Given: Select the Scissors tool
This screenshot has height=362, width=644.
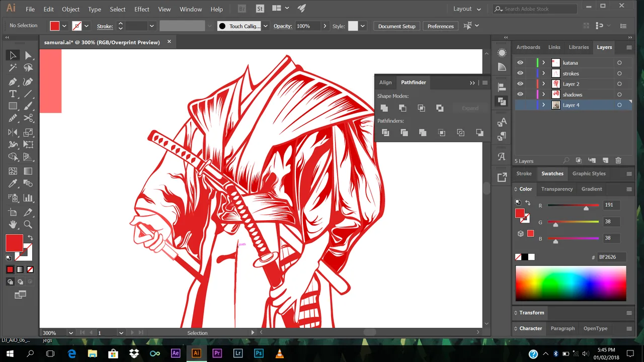Looking at the screenshot, I should [x=28, y=119].
